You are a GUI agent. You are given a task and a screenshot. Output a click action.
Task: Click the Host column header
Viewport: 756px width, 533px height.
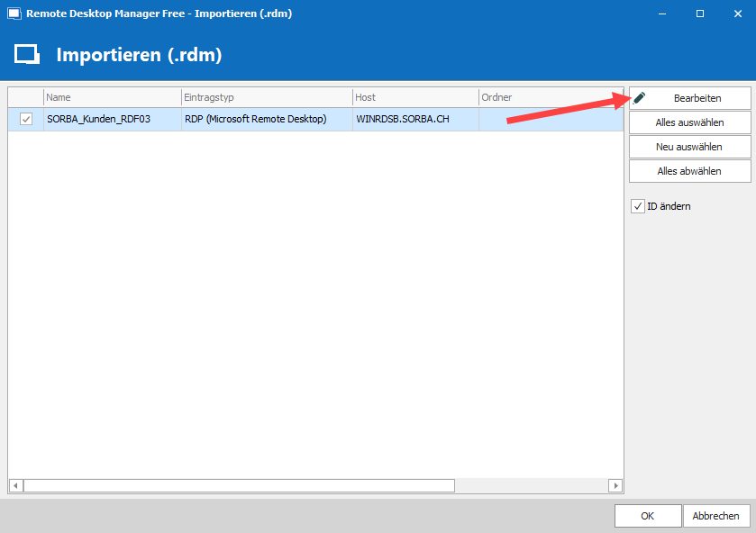[x=414, y=97]
